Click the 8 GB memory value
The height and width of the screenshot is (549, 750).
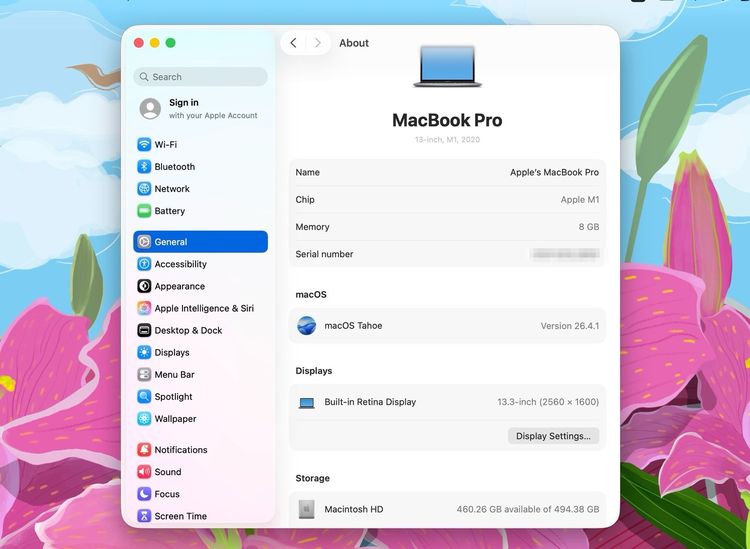pos(589,227)
